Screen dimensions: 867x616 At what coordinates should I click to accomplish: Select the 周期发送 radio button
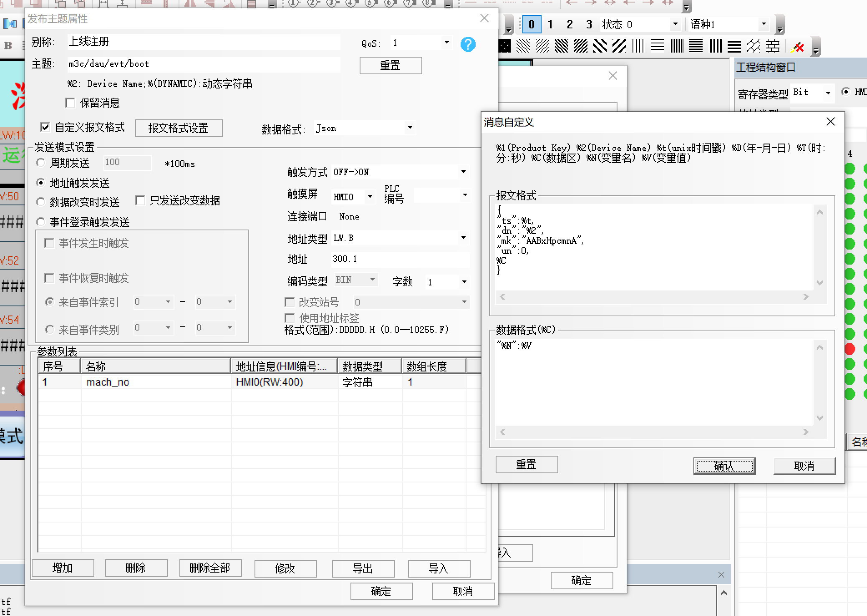click(x=40, y=163)
